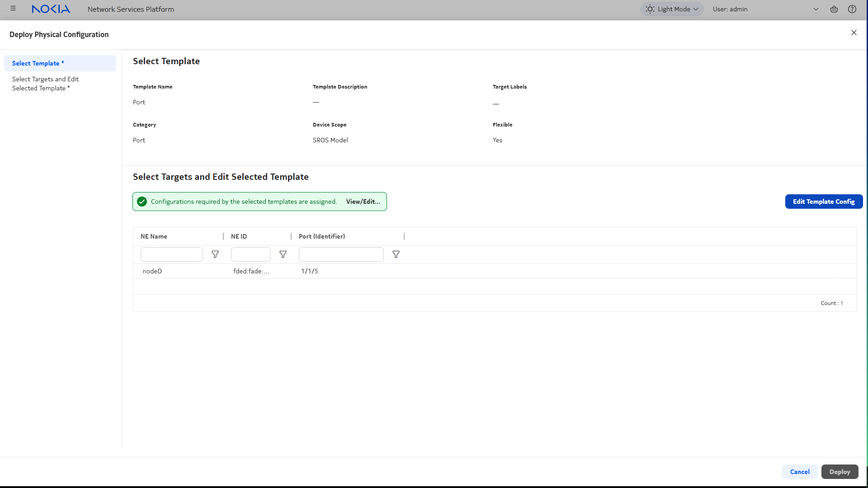Click the Deploy button
The width and height of the screenshot is (868, 488).
click(840, 472)
